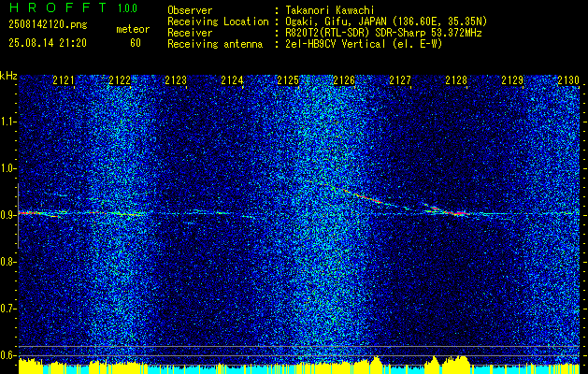This screenshot has width=588, height=374.
Task: Click the 2123 time marker
Action: click(x=176, y=80)
